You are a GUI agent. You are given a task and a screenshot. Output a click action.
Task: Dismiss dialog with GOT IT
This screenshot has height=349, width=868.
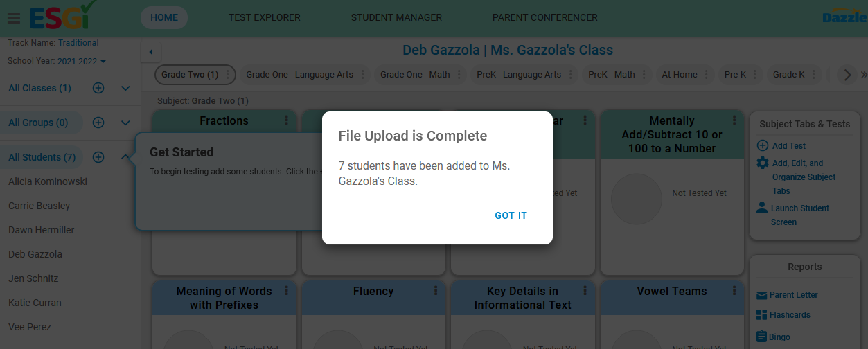click(511, 215)
